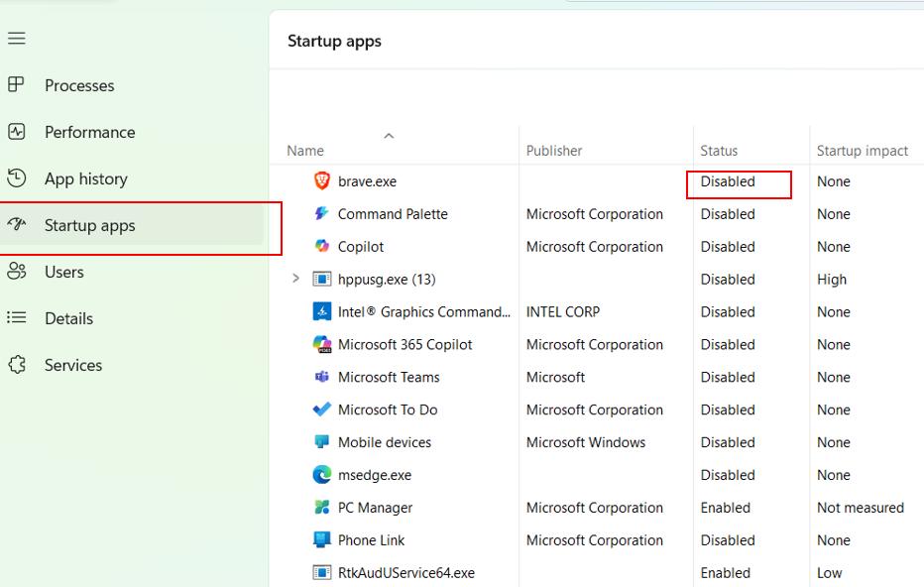The width and height of the screenshot is (924, 587).
Task: Click the Startup apps gauge icon
Action: tap(17, 224)
